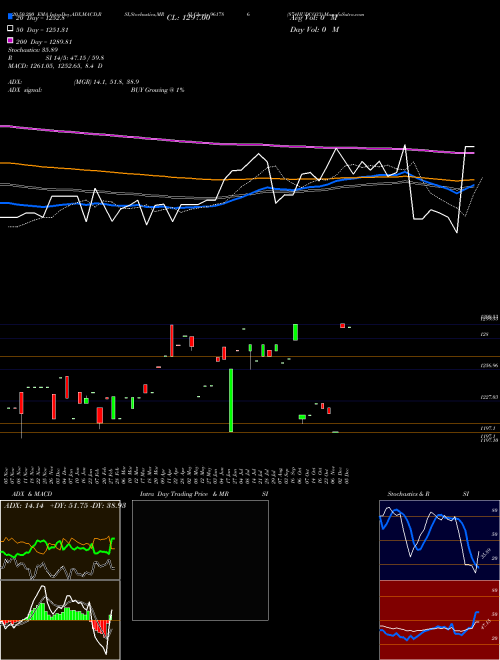Click the 'CL: 1297.00' closing price label
This screenshot has height=660, width=500.
[x=188, y=18]
